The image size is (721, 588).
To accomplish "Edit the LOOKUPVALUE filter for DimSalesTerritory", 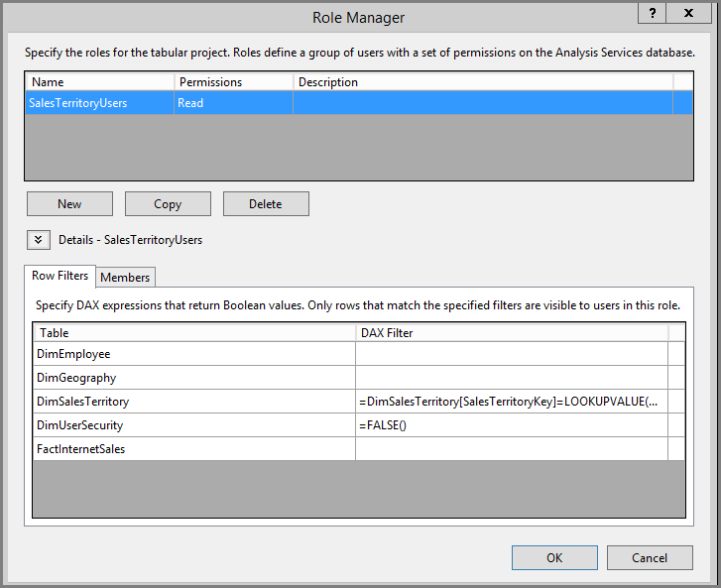I will [512, 402].
